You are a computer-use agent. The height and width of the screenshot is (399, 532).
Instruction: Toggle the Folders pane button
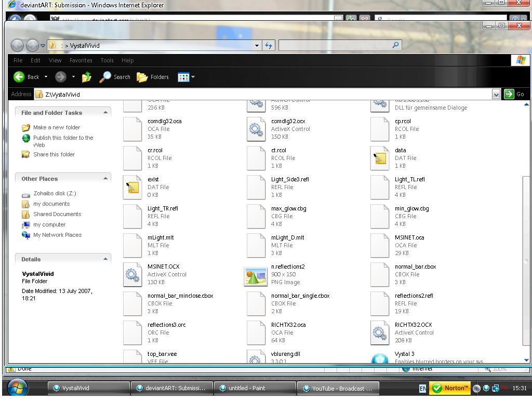[x=153, y=77]
